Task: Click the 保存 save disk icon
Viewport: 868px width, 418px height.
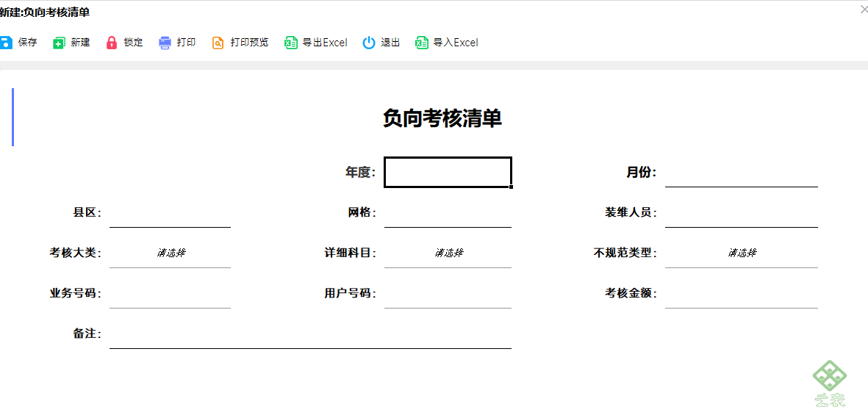Action: [6, 43]
